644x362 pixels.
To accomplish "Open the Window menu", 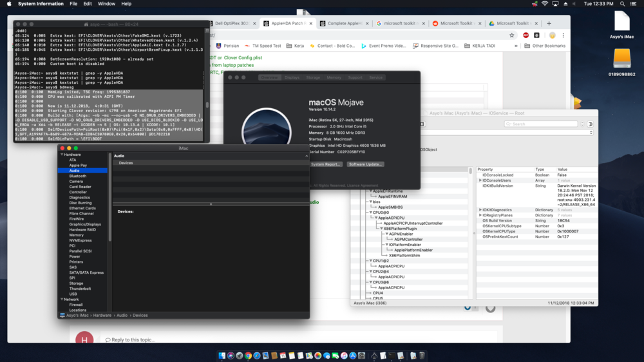I will (x=106, y=4).
